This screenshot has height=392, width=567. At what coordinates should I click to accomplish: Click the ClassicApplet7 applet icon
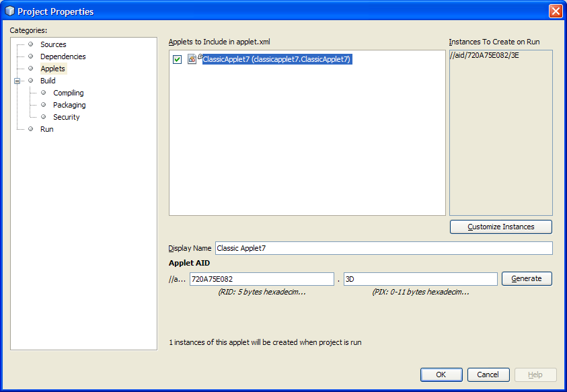coord(192,59)
